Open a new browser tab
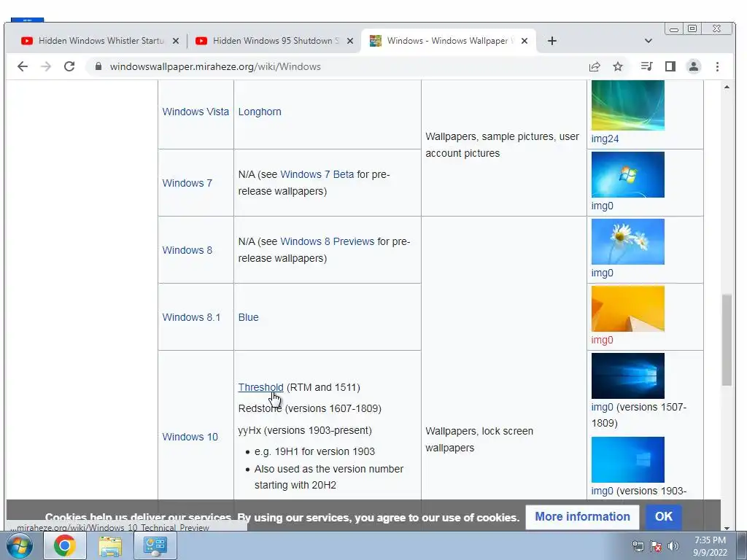 [x=551, y=41]
